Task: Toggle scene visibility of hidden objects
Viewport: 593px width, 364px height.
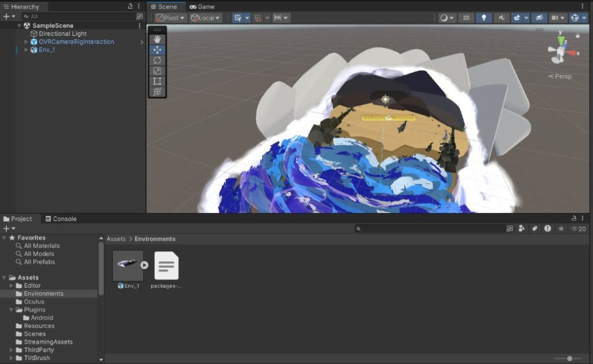Action: click(539, 18)
